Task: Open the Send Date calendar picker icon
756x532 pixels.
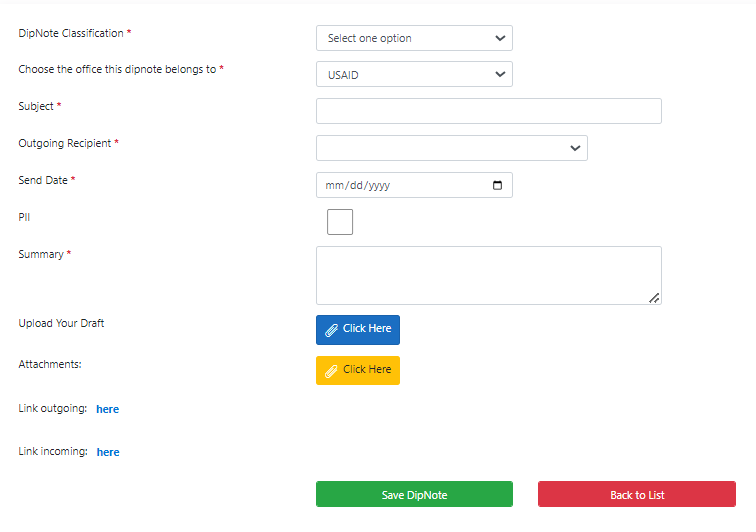Action: [497, 185]
